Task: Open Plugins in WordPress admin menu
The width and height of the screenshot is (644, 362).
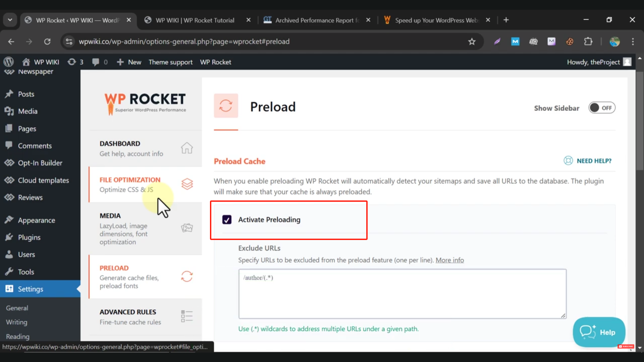Action: click(x=29, y=237)
